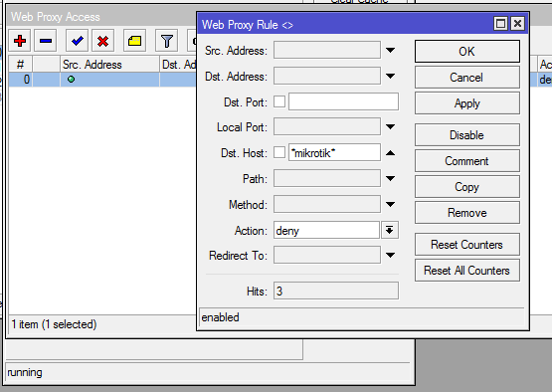Expand the Method field
552x392 pixels.
point(390,204)
